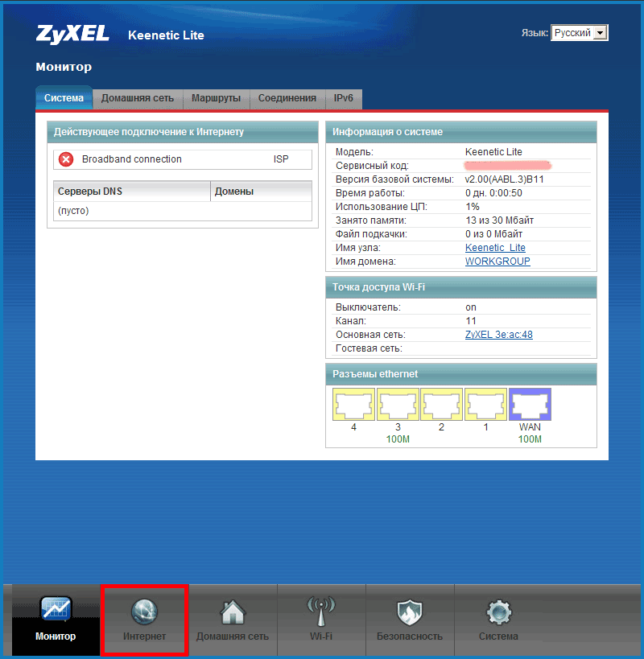Open the language dropdown showing Русский

click(580, 33)
